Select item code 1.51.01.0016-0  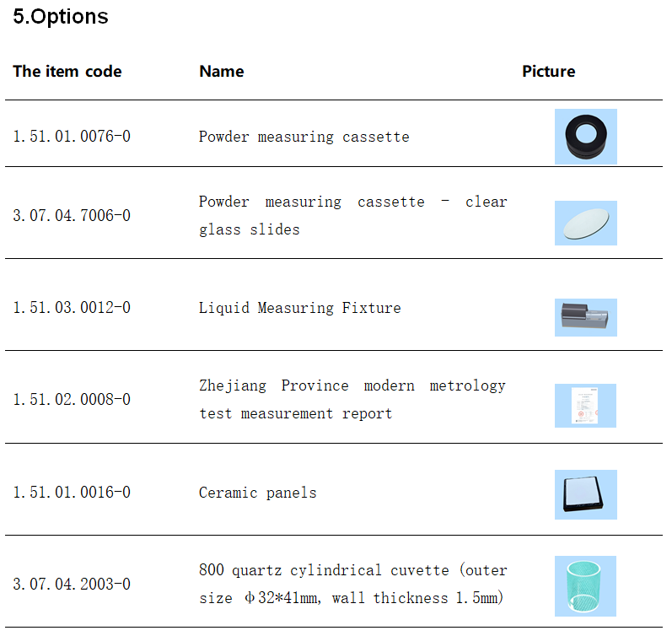[x=72, y=493]
